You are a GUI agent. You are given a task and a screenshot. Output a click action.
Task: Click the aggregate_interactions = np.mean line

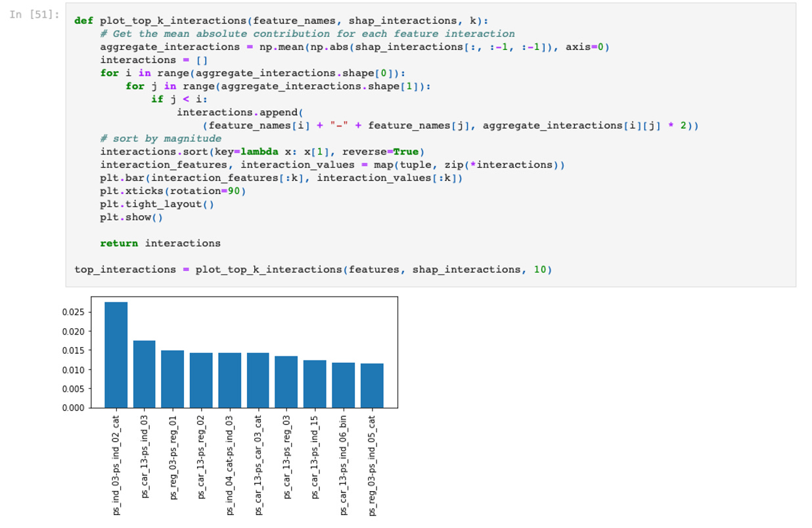355,47
